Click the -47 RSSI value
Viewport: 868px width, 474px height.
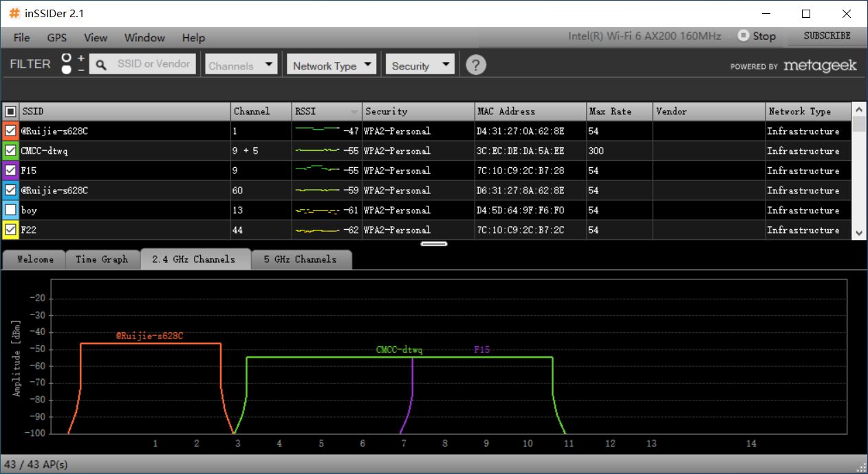(351, 131)
